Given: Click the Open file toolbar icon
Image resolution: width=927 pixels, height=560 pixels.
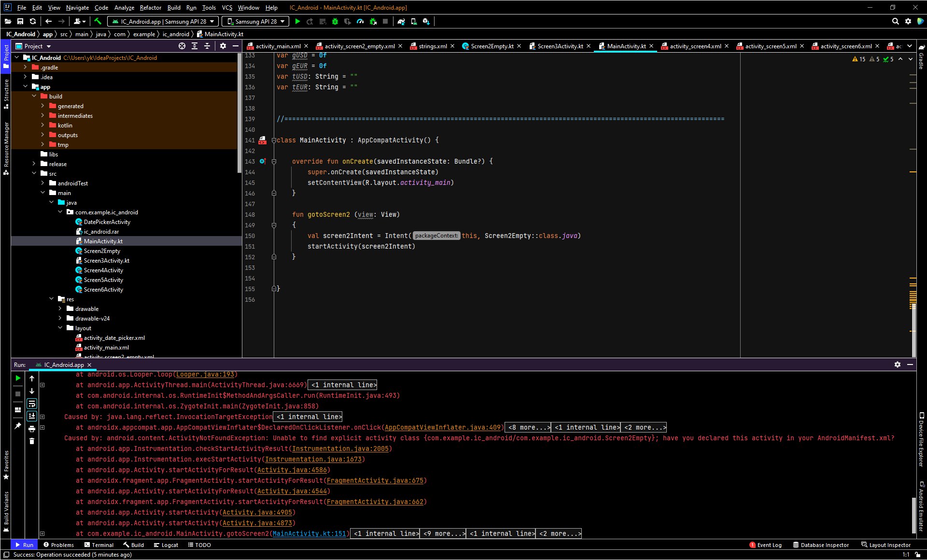Looking at the screenshot, I should coord(8,21).
